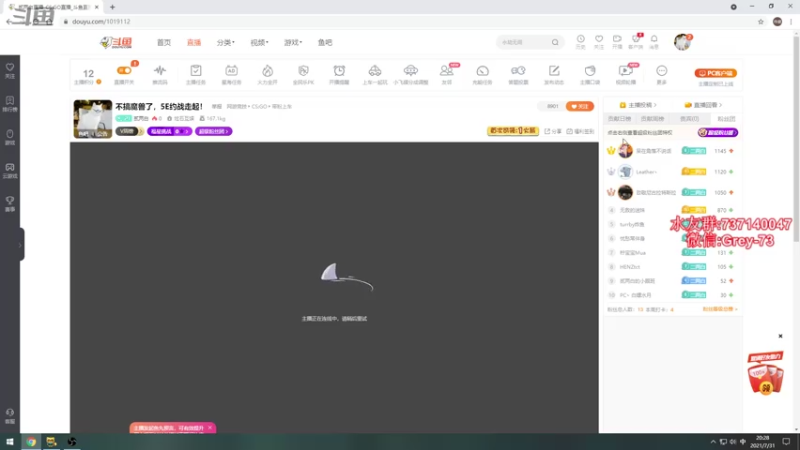Open the cloud gaming controller icon in sidebar

10,170
